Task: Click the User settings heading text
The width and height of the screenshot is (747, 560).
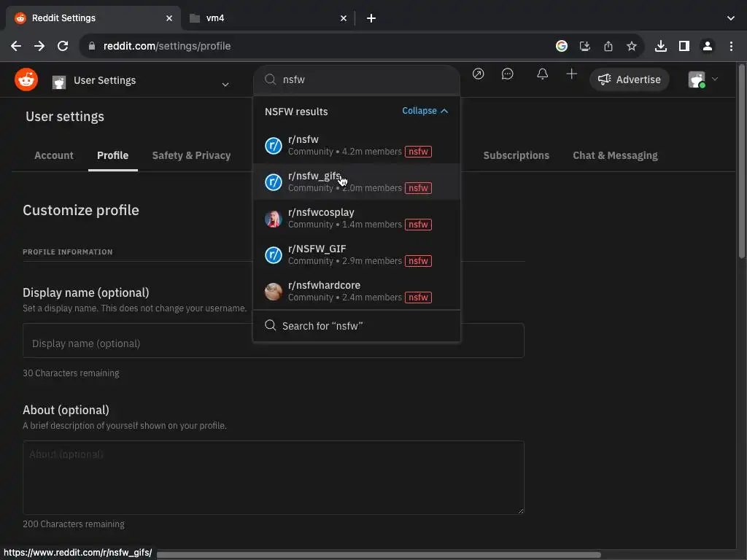Action: pyautogui.click(x=65, y=117)
